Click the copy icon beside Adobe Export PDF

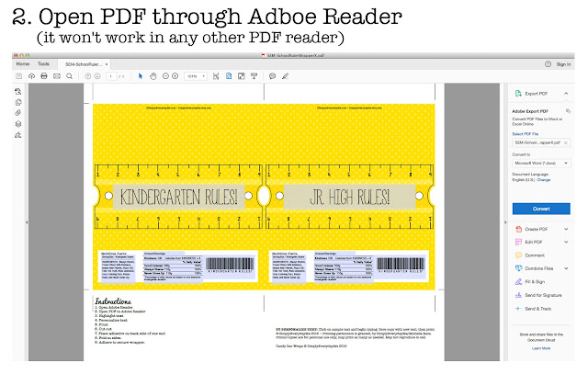(x=568, y=111)
